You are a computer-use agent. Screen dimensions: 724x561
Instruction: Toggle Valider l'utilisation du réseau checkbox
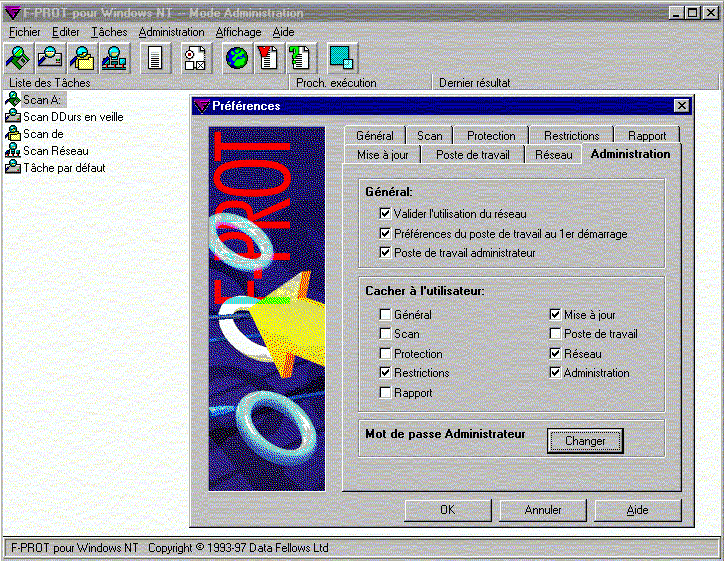385,213
